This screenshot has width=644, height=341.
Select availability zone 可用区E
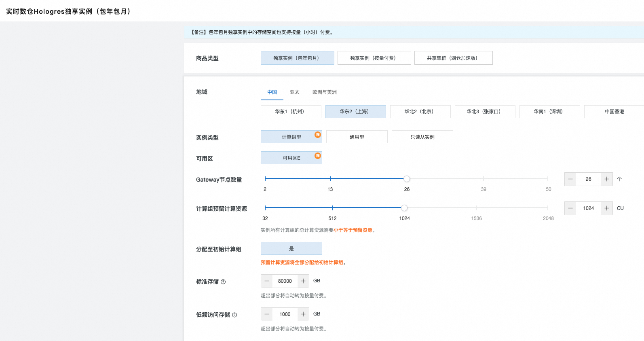[291, 158]
